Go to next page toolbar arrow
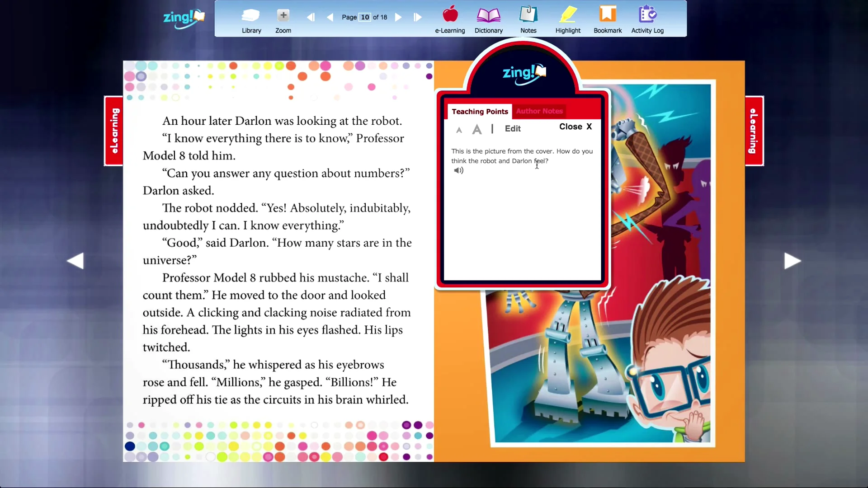The width and height of the screenshot is (868, 488). 398,17
